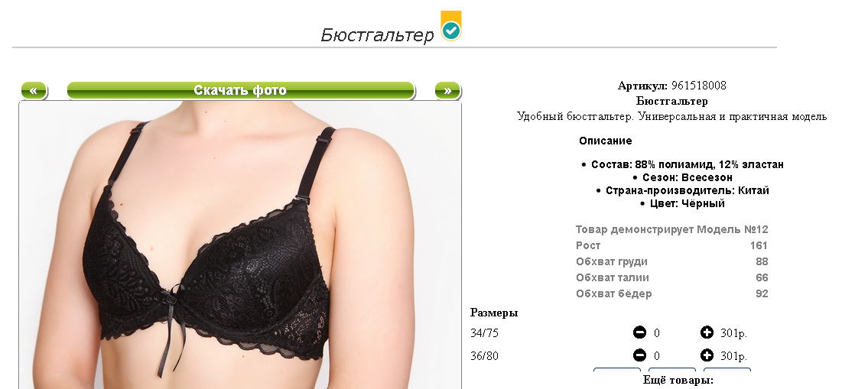Screen dimensions: 868x389
Task: Click the Скачать фото button
Action: [240, 91]
